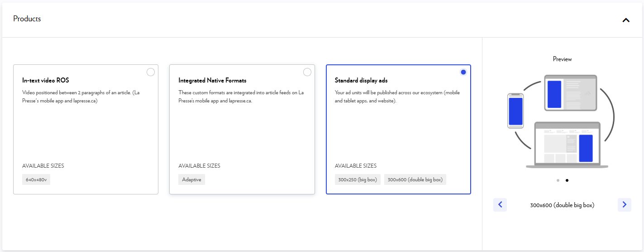644x252 pixels.
Task: Click the Integrated Native Formats title
Action: point(212,81)
